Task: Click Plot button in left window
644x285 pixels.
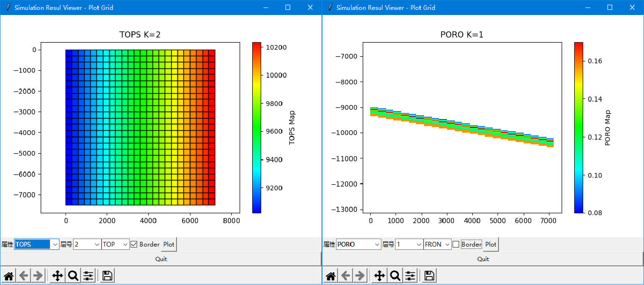Action: point(169,244)
